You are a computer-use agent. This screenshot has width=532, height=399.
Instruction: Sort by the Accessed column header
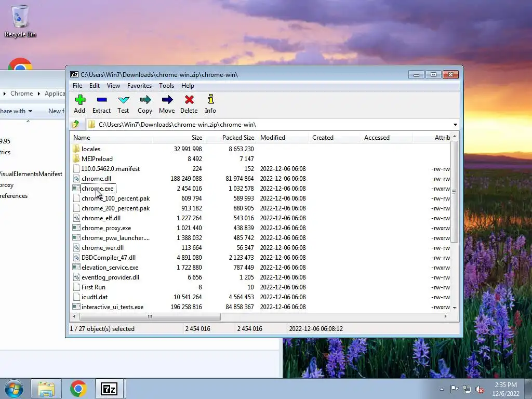tap(387, 137)
